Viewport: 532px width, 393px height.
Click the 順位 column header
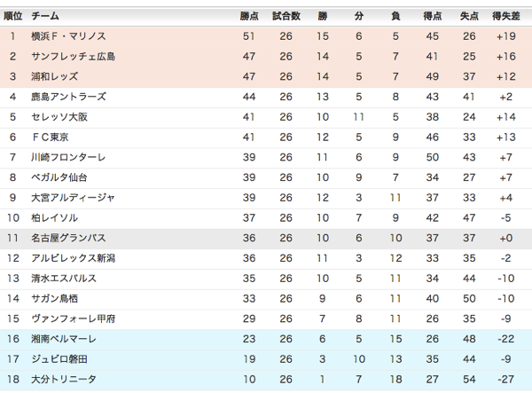pos(13,16)
